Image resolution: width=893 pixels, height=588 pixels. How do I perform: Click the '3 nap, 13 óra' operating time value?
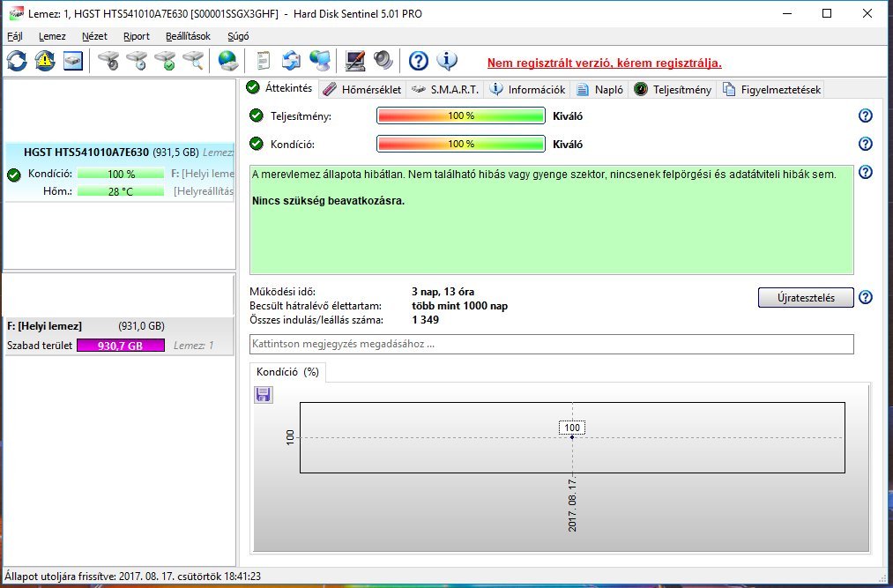pyautogui.click(x=443, y=292)
